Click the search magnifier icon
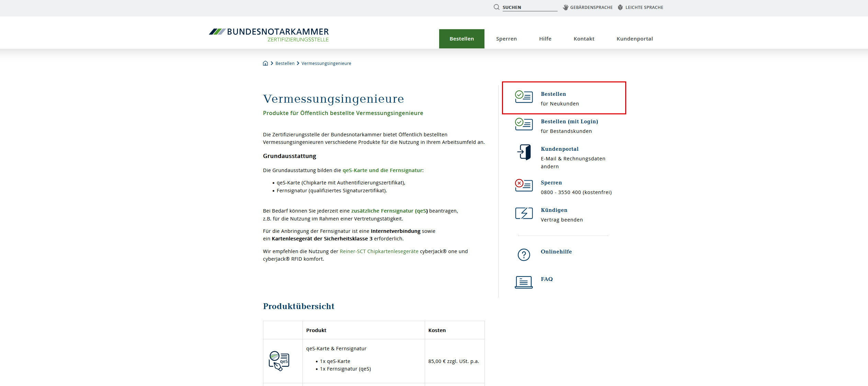Viewport: 868px width, 386px height. (x=496, y=7)
